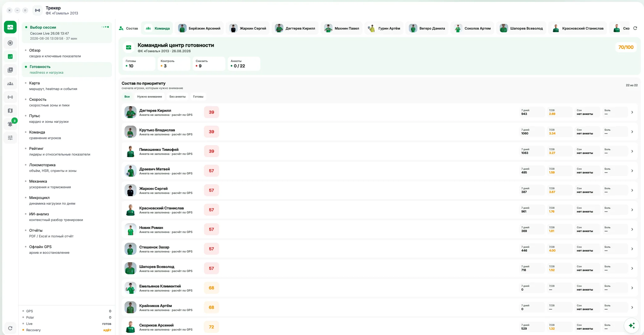The image size is (644, 335).
Task: Open the sparkle AI assistant button
Action: pyautogui.click(x=631, y=325)
